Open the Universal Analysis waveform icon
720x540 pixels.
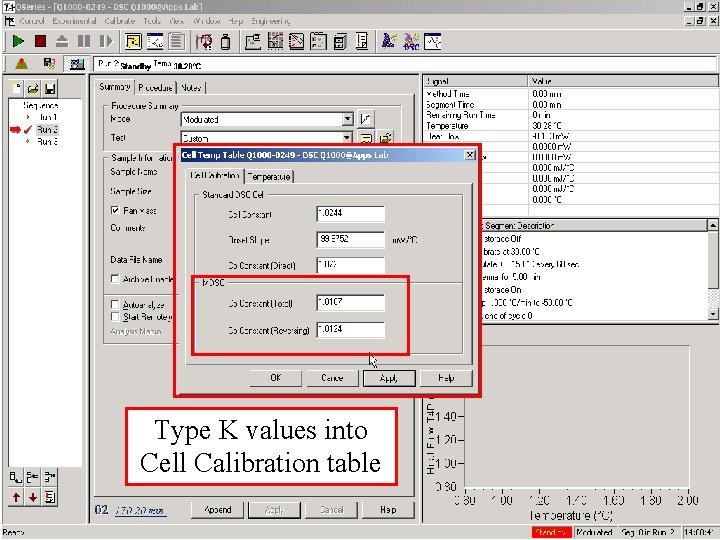pyautogui.click(x=433, y=42)
